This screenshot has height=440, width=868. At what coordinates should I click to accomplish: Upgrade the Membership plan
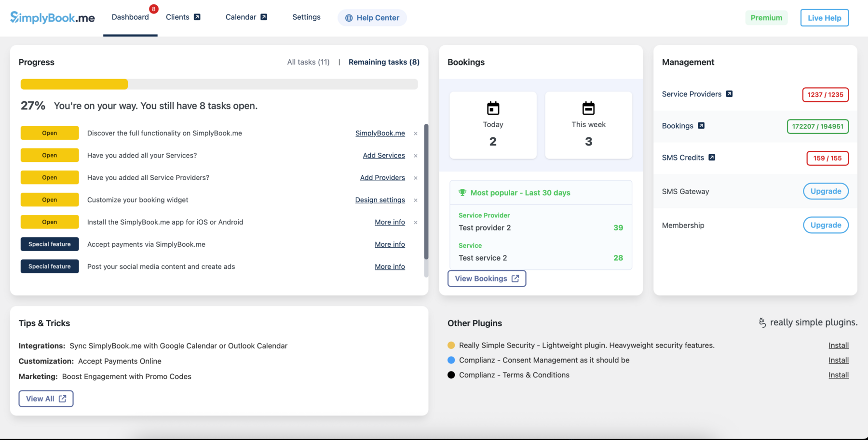pyautogui.click(x=826, y=225)
